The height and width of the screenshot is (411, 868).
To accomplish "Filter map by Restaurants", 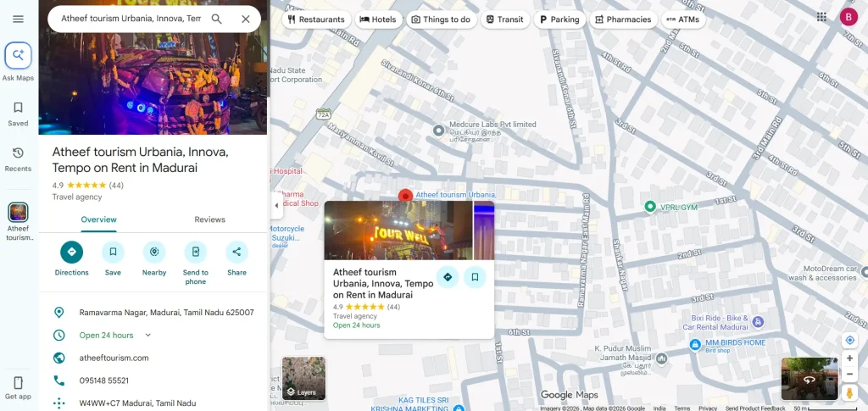I will pyautogui.click(x=316, y=19).
